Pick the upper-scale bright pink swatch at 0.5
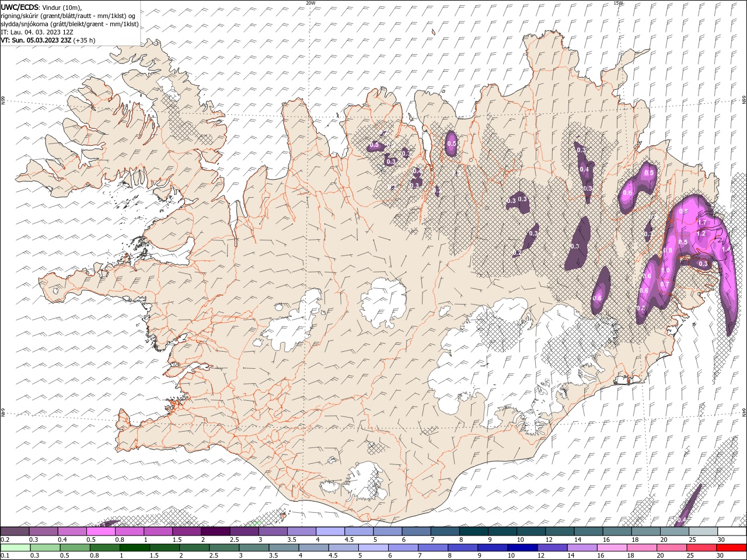 point(100,531)
